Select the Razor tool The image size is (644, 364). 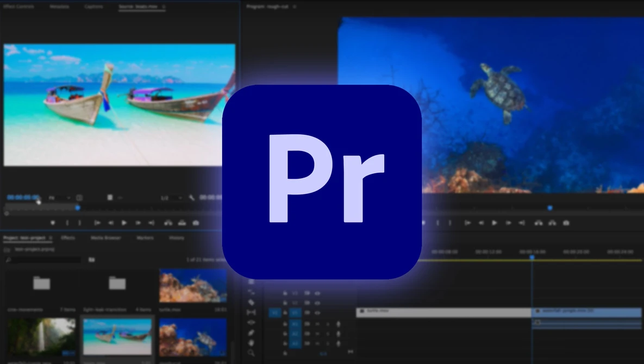coord(252,303)
